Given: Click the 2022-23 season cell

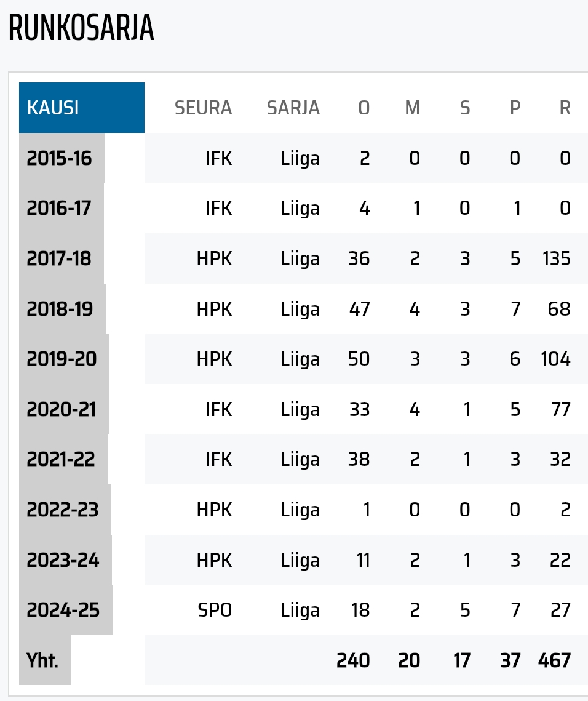Looking at the screenshot, I should (x=63, y=509).
